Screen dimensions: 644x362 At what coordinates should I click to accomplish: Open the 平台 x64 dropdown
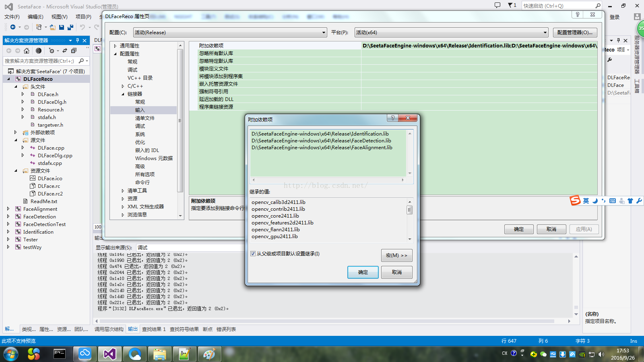coord(545,33)
